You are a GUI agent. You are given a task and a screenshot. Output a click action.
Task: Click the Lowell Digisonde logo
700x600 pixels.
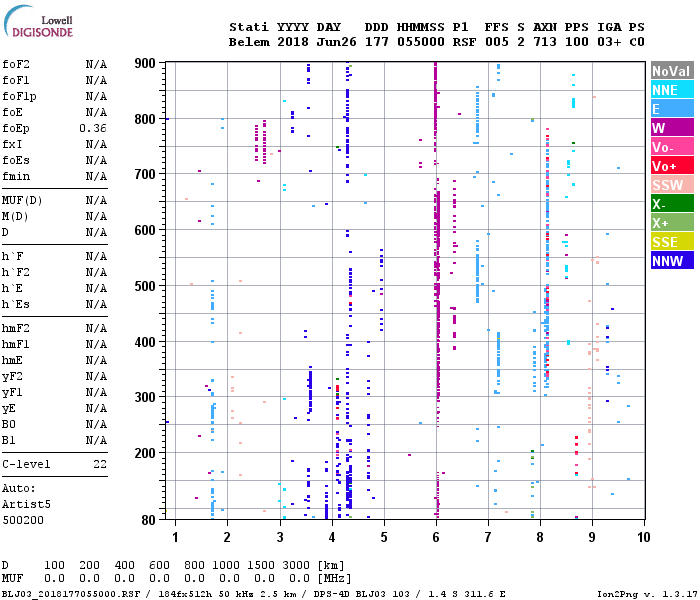[x=38, y=21]
